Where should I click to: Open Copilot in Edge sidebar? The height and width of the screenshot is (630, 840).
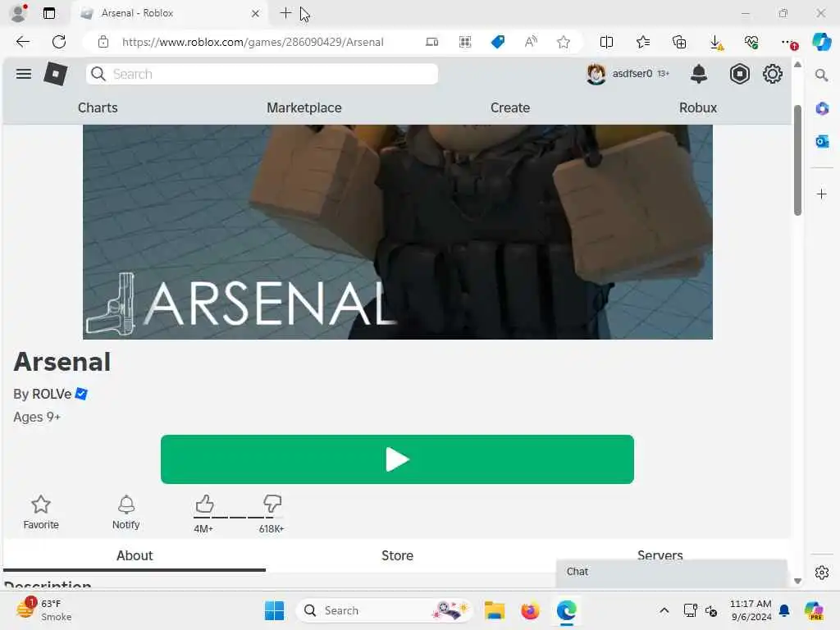point(821,42)
